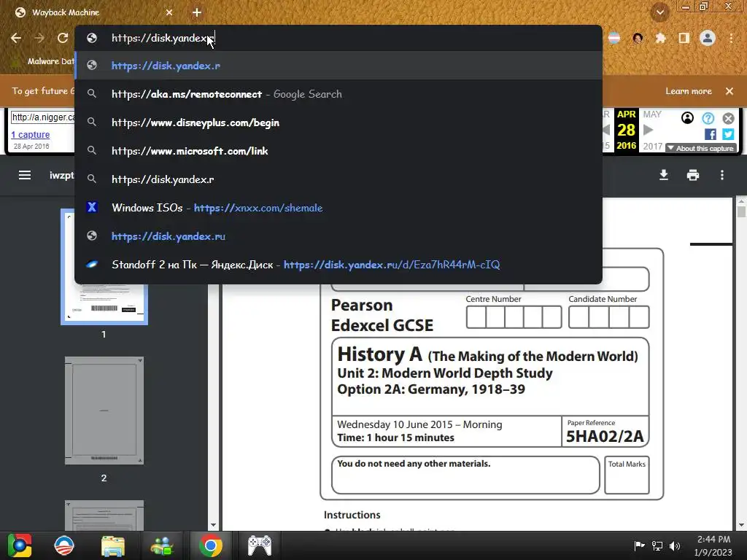Open the game controller app on taskbar
Screen dimensions: 747x560
coord(260,545)
